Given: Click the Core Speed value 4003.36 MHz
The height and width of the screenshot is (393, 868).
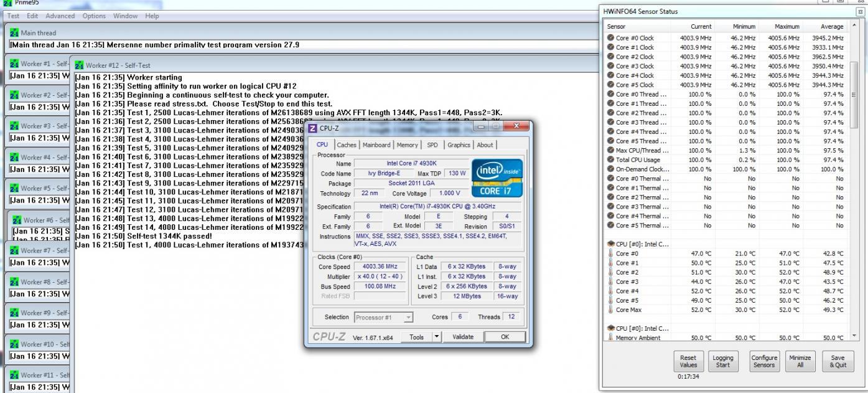Looking at the screenshot, I should coord(380,267).
